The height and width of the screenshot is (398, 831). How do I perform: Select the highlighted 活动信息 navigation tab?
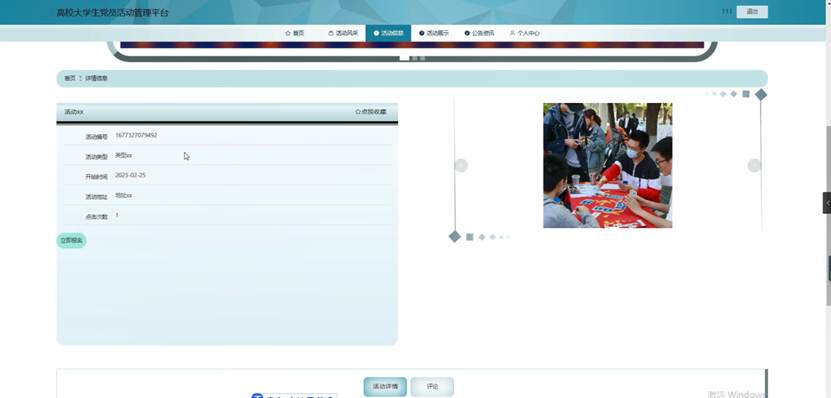tap(388, 33)
